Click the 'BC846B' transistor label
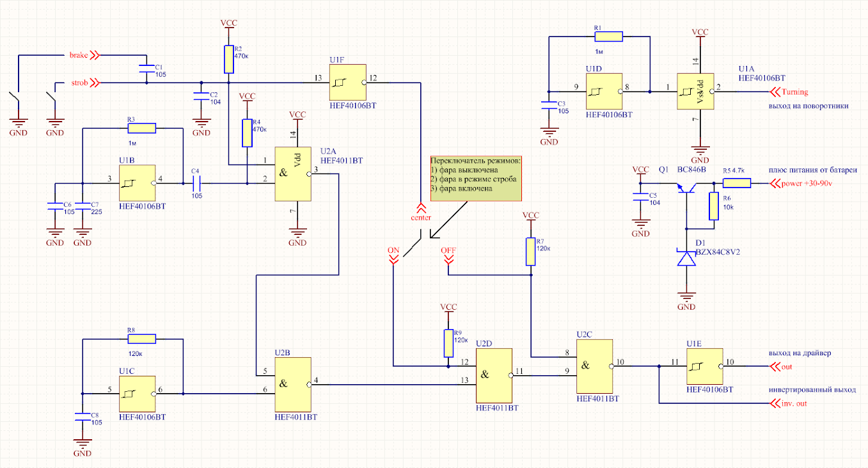This screenshot has height=468, width=868. (691, 170)
